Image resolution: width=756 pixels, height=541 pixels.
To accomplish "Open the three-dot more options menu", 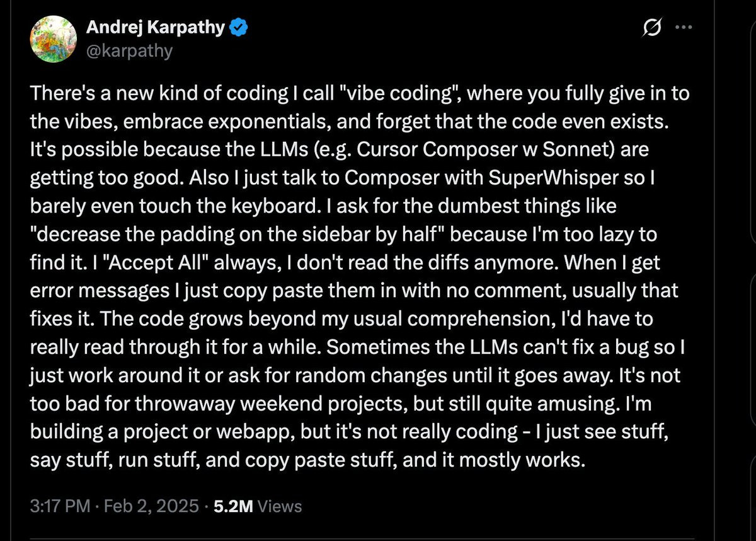I will (x=684, y=28).
